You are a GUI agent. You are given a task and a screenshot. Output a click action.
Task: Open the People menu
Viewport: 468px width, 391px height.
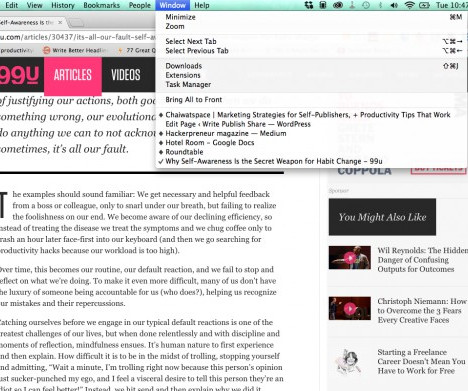tap(140, 5)
